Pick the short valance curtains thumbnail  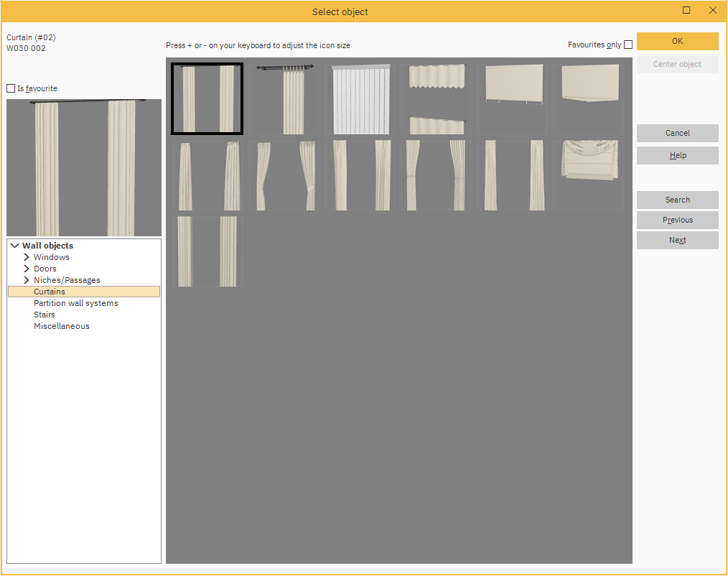(437, 99)
